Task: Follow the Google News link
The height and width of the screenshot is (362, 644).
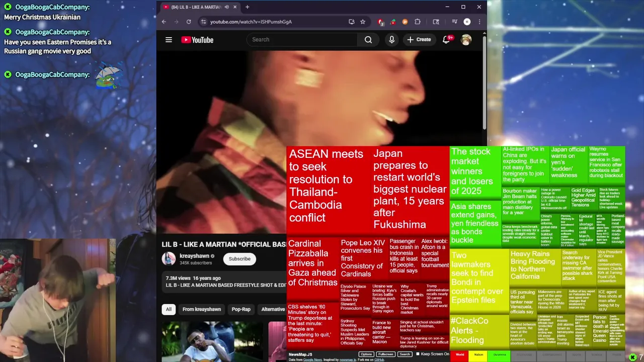Action: pyautogui.click(x=312, y=359)
